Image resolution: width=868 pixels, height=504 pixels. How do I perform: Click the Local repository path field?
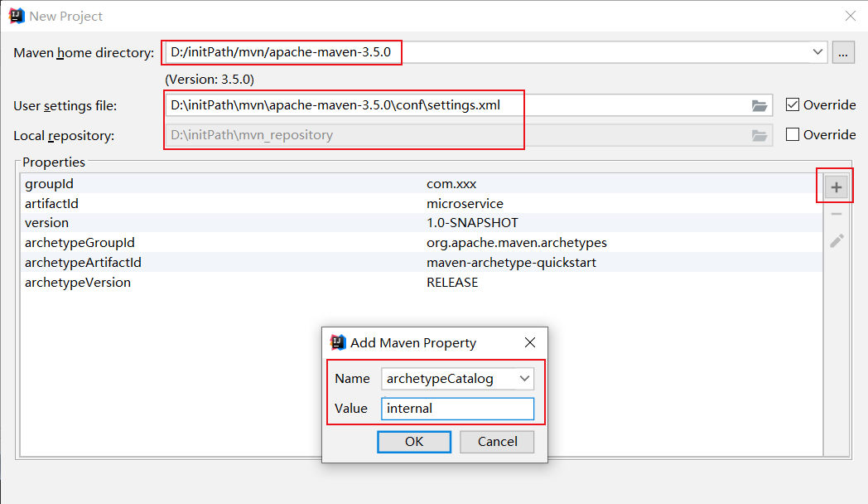point(468,135)
